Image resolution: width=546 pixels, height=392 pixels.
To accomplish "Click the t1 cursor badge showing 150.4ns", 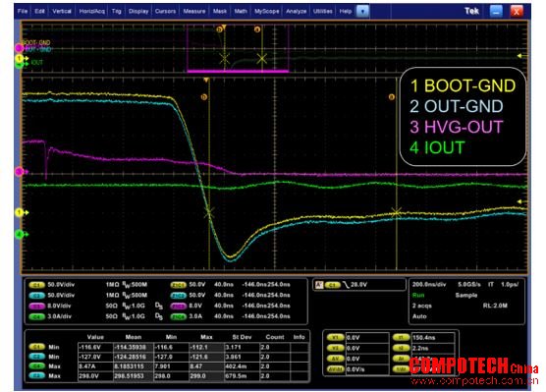I will [401, 337].
